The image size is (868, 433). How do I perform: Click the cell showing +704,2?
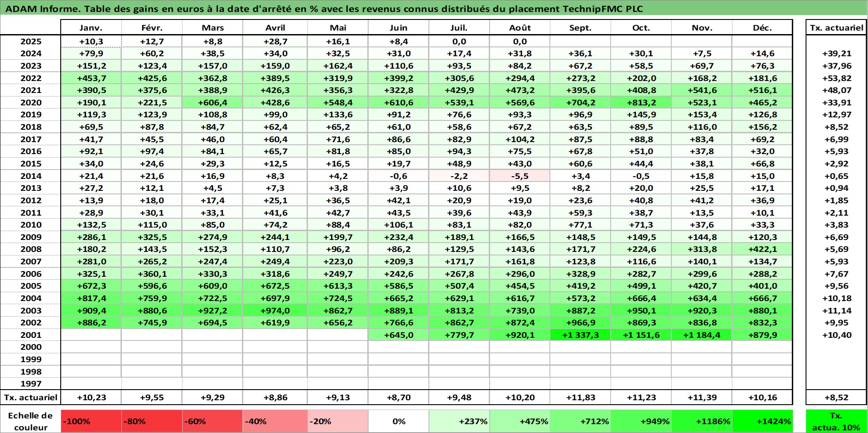580,102
